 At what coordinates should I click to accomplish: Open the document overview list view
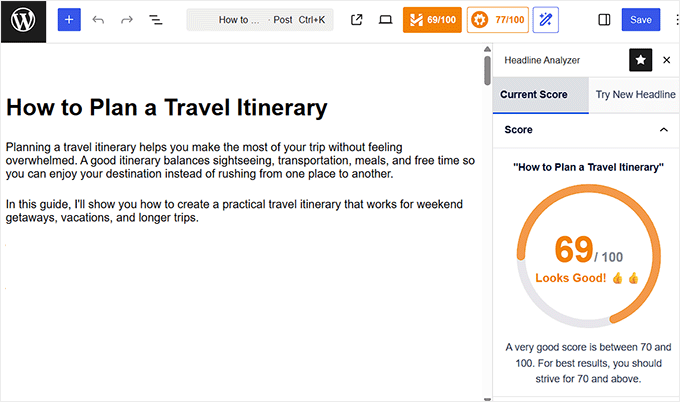click(156, 20)
